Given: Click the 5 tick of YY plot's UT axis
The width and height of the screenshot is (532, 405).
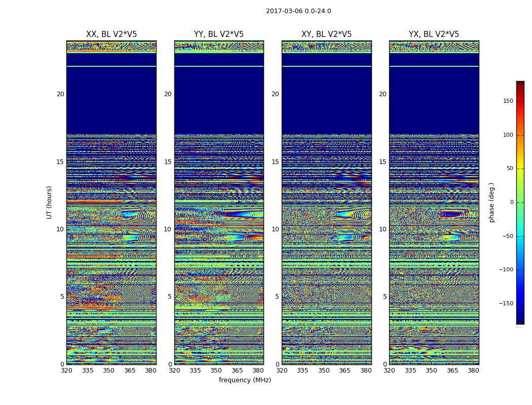Looking at the screenshot, I should click(169, 297).
